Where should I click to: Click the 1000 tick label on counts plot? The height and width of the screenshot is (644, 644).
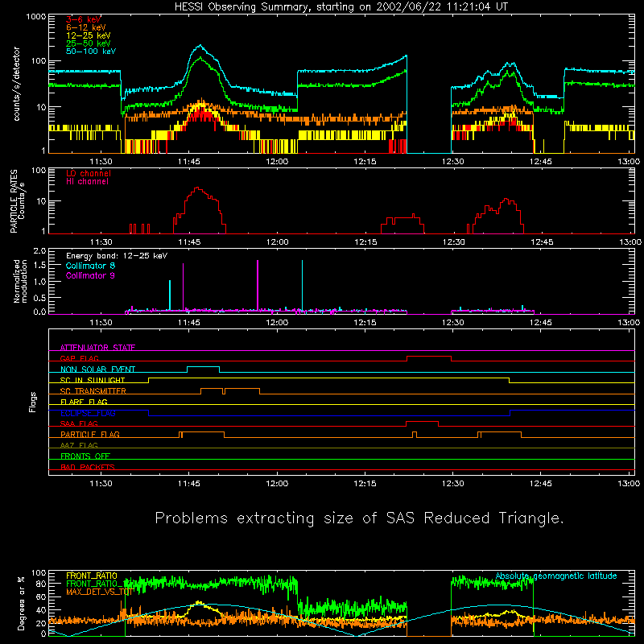coord(35,17)
